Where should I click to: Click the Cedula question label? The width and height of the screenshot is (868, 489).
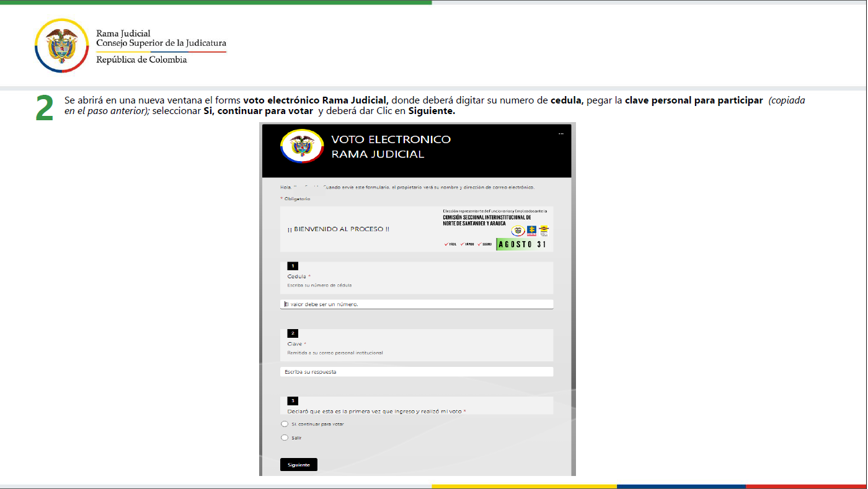pos(297,276)
